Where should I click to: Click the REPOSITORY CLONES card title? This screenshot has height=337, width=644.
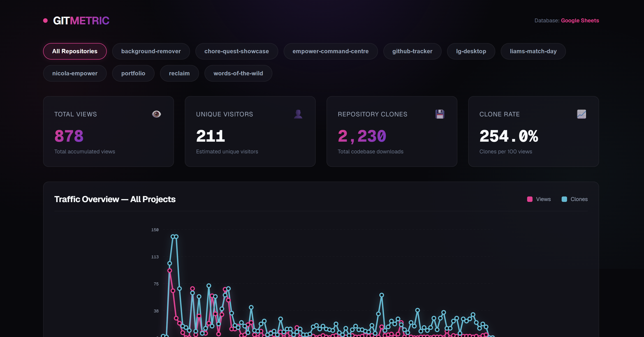point(373,114)
